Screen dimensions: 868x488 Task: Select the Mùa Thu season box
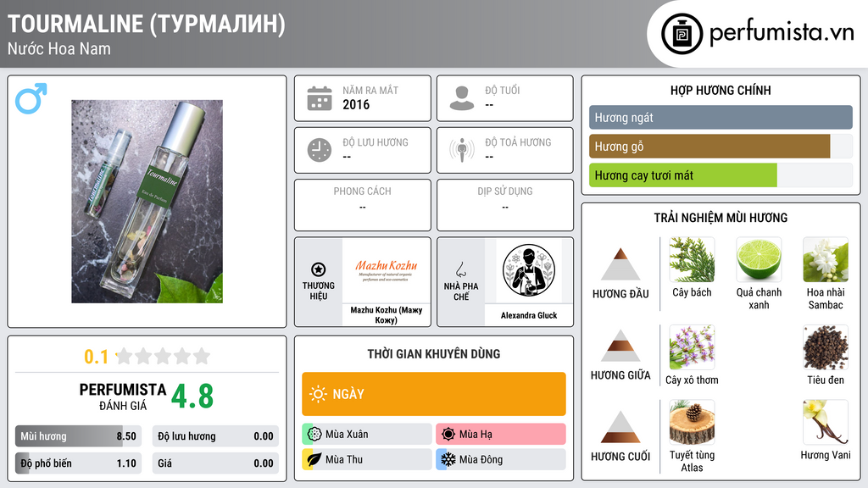pyautogui.click(x=367, y=459)
